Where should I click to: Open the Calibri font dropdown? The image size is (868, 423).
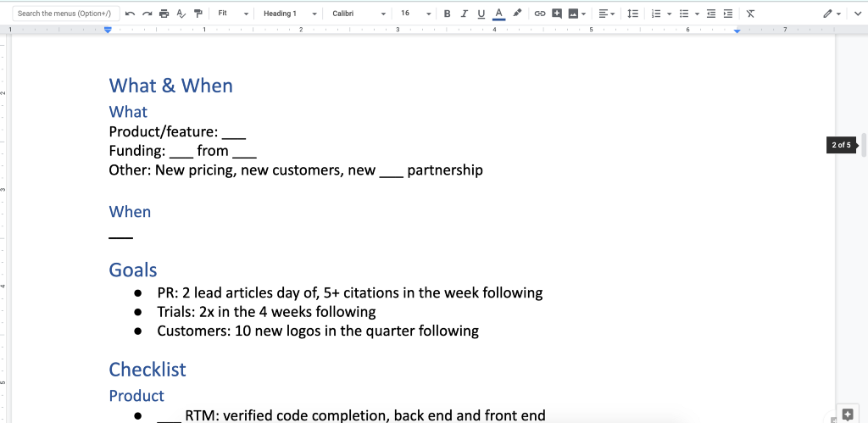click(x=359, y=14)
